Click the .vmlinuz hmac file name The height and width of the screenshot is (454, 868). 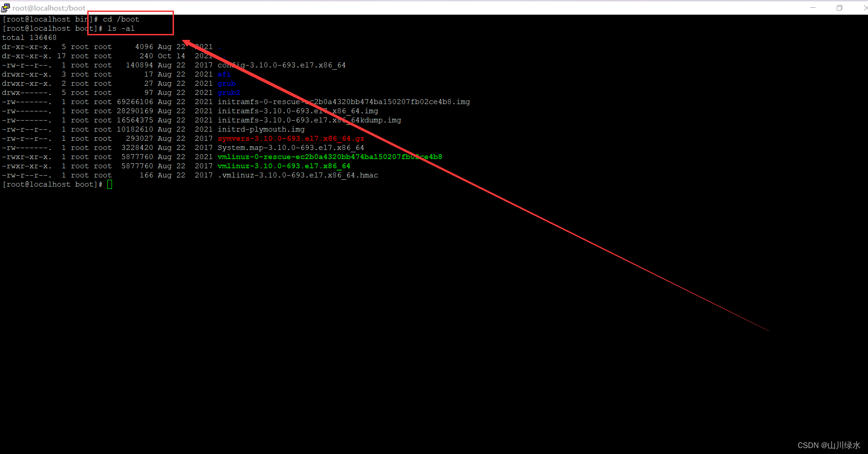point(298,175)
